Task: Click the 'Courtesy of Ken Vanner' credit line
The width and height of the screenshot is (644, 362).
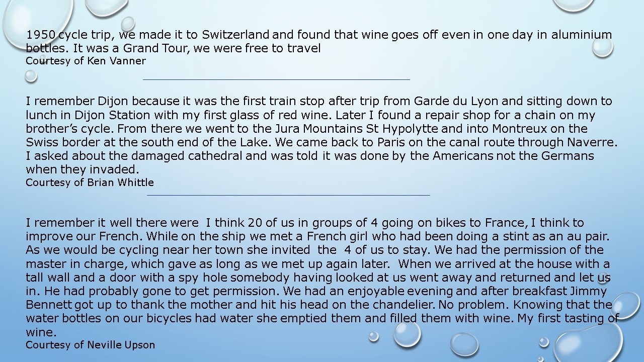Action: [x=86, y=61]
